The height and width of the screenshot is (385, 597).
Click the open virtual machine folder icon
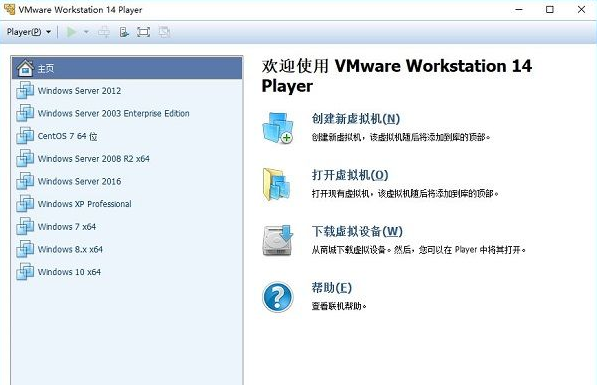[277, 185]
